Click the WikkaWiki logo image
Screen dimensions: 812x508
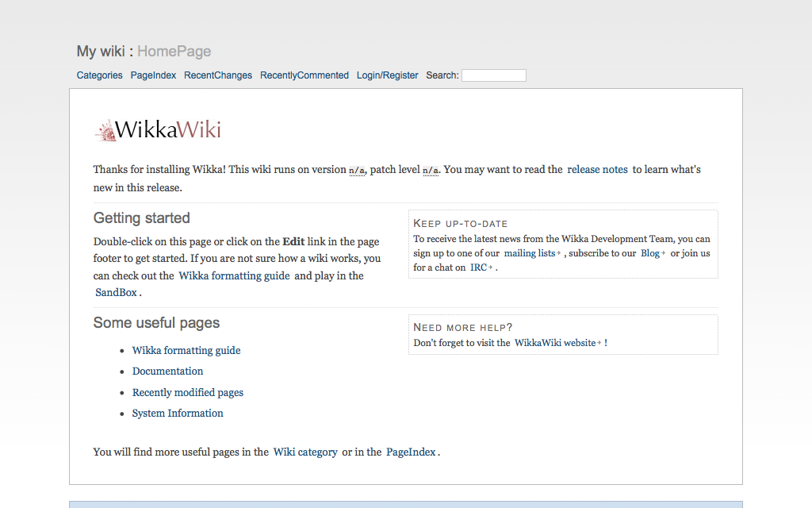point(158,130)
